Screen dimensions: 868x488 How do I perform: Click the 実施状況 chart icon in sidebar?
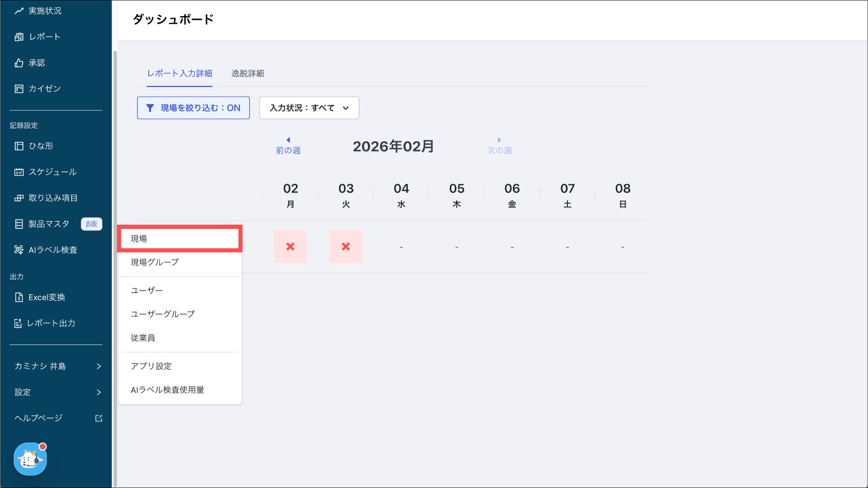pyautogui.click(x=19, y=11)
